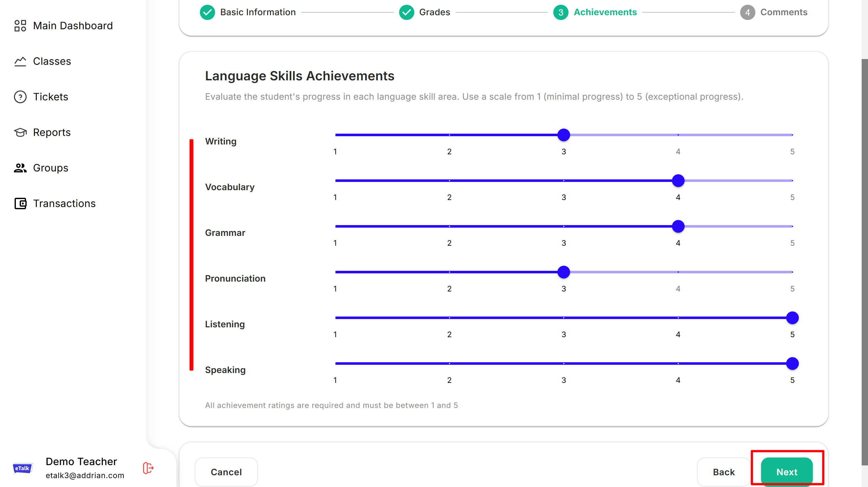
Task: Click the eTalk logo avatar
Action: click(x=23, y=468)
